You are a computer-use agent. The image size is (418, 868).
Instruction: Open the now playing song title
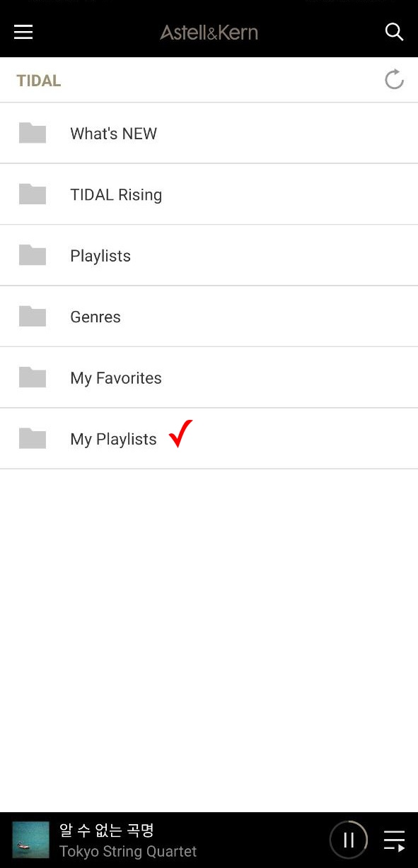click(107, 830)
